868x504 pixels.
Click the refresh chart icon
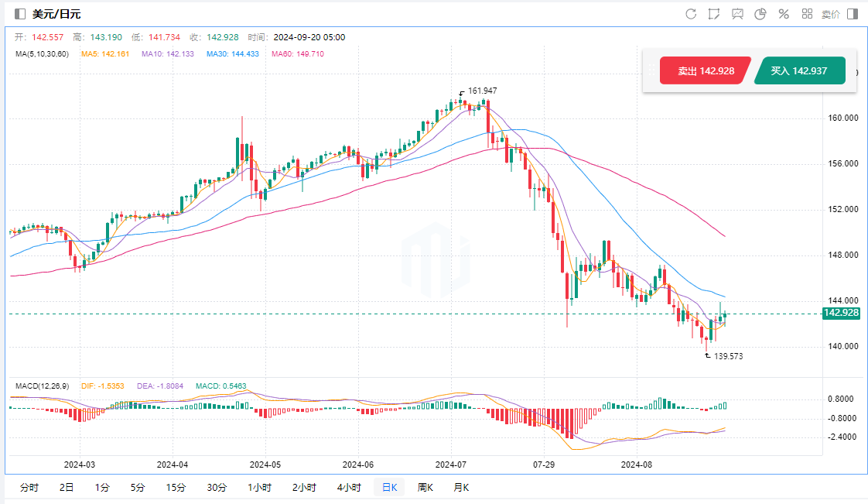[x=691, y=14]
